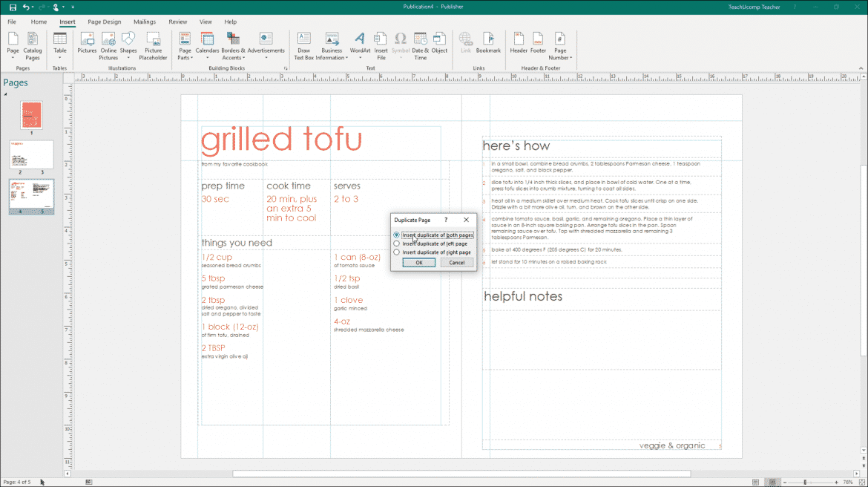Insert a Picture Placeholder
Image resolution: width=868 pixels, height=487 pixels.
153,45
